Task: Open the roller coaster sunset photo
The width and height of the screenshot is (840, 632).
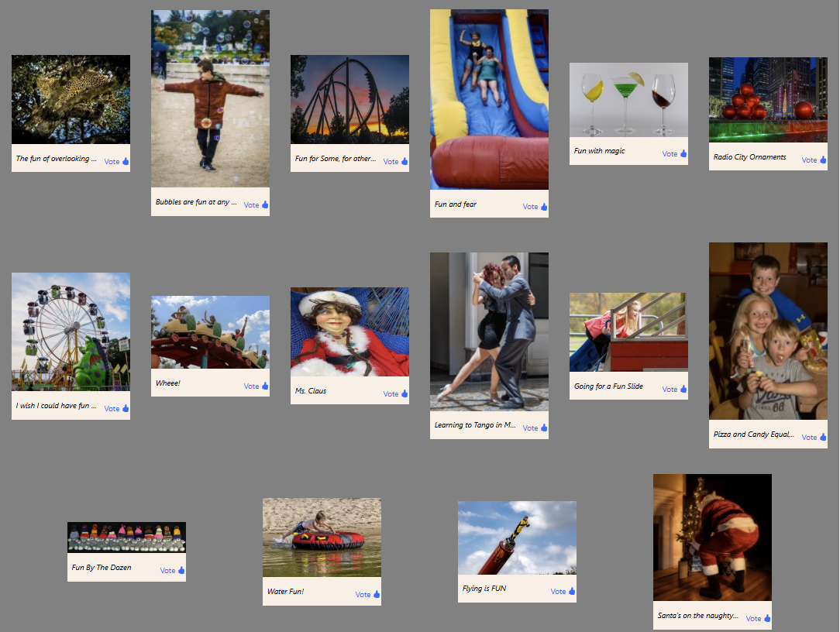Action: coord(349,99)
